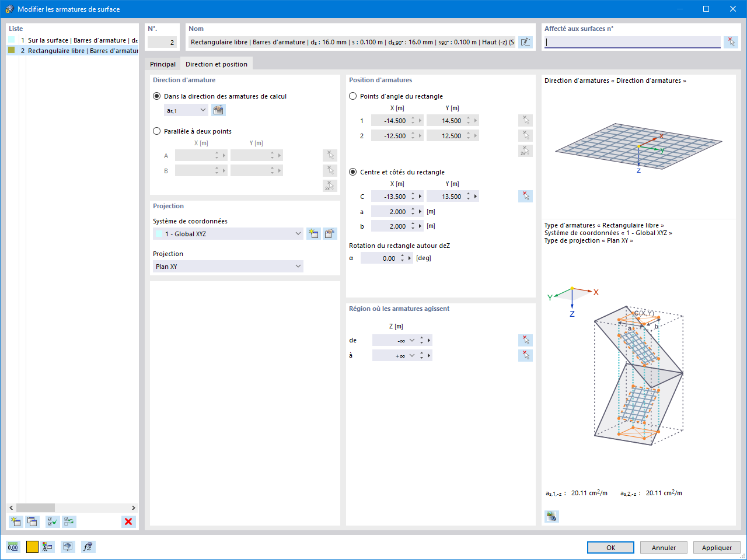The height and width of the screenshot is (560, 747).
Task: Click copy list item icon under Liste
Action: tap(32, 521)
